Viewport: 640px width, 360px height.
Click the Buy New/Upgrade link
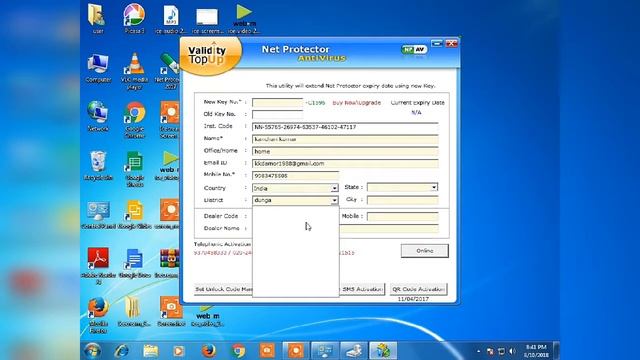[357, 103]
